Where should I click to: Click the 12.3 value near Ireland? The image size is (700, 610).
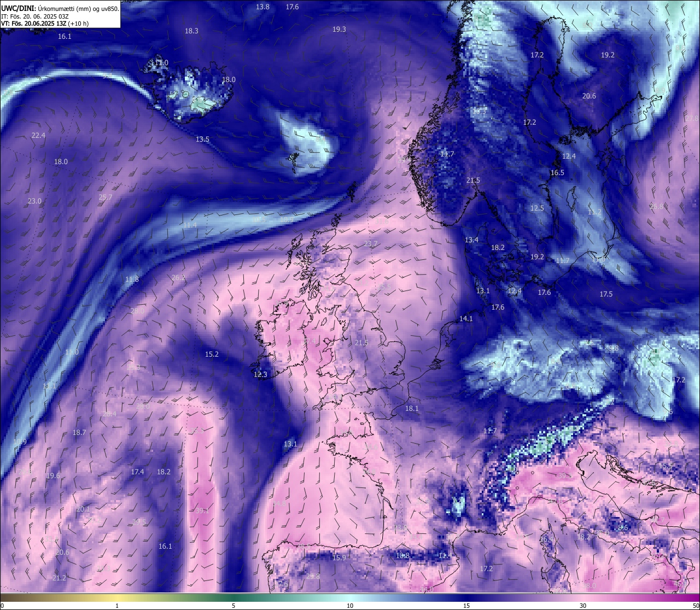pos(260,374)
